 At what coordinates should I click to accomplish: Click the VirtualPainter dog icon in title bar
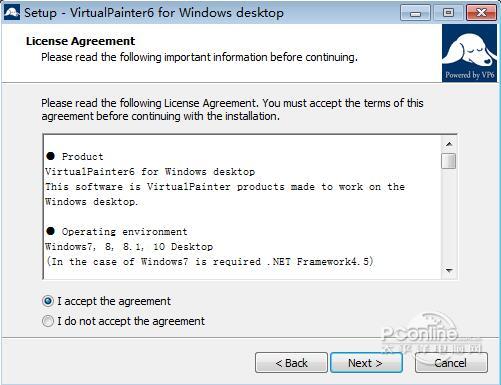[12, 12]
